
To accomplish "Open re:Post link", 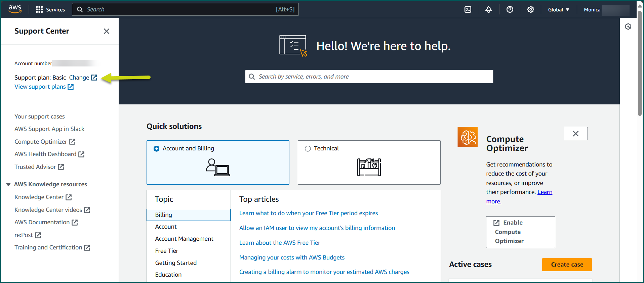I will (x=28, y=235).
